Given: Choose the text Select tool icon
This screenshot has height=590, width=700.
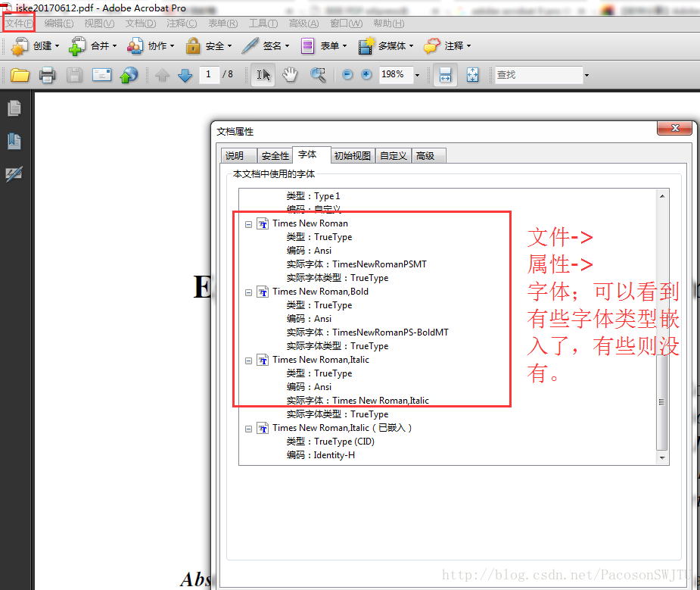Looking at the screenshot, I should (x=263, y=74).
